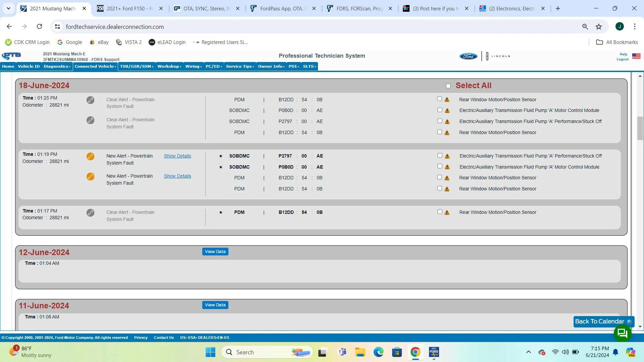Viewport: 644px width, 362px height.
Task: Click View Data for 12-June-2024
Action: point(215,252)
